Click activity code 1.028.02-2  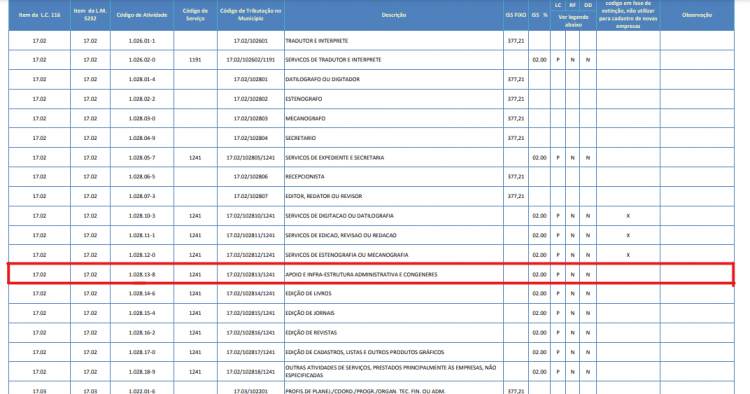142,99
